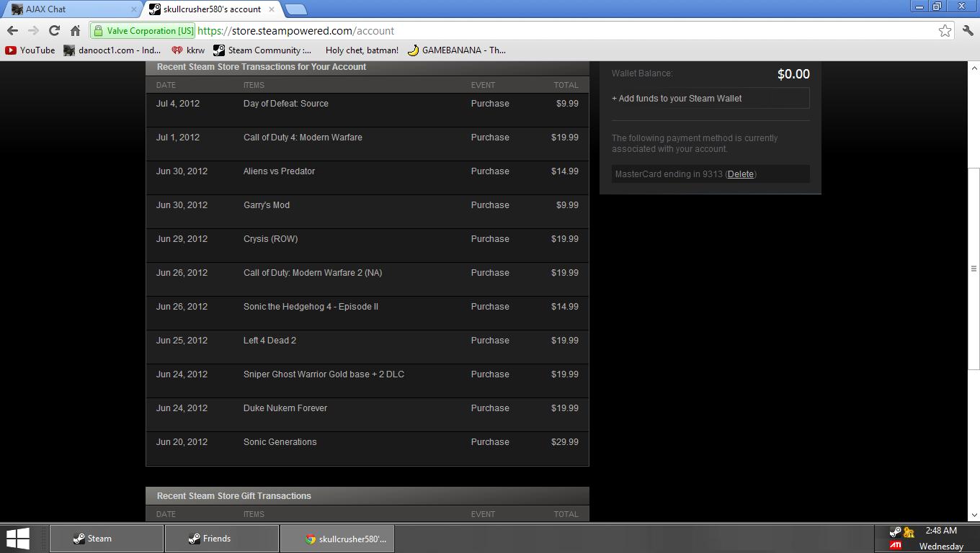Open the Steam Community bookmark
This screenshot has width=980, height=553.
point(262,50)
